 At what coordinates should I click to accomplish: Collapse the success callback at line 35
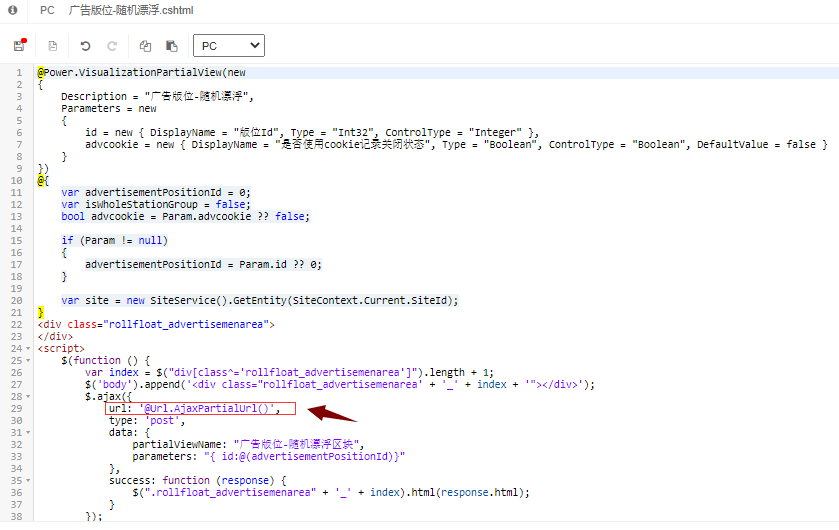[29, 481]
